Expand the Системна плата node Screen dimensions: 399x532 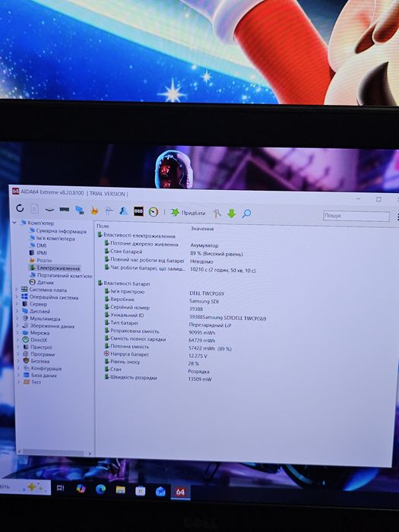click(x=16, y=290)
